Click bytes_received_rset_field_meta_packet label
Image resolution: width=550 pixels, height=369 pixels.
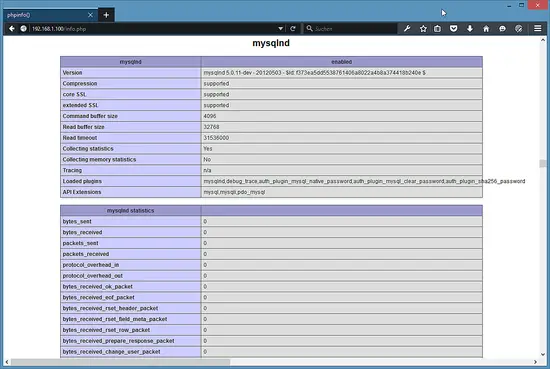pos(115,319)
